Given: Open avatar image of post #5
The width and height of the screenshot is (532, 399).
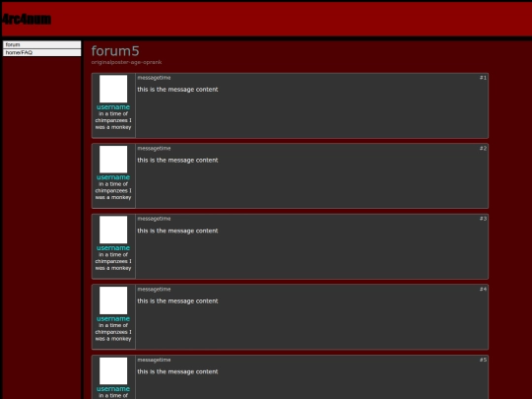Looking at the screenshot, I should tap(113, 370).
